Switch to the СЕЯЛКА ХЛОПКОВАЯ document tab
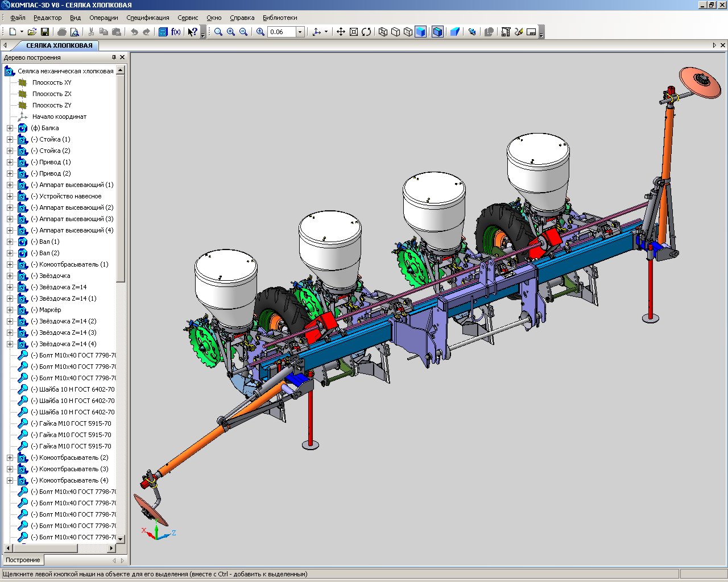Image resolution: width=728 pixels, height=582 pixels. click(x=59, y=45)
